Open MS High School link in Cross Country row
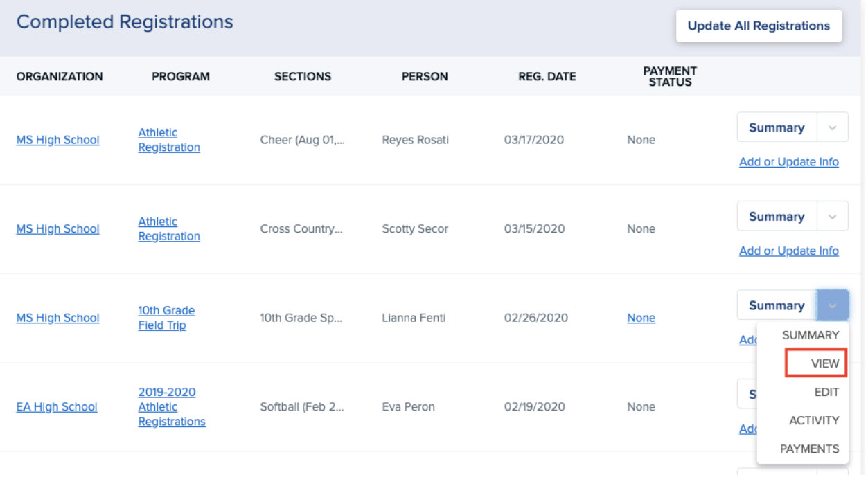The image size is (868, 477). pos(57,228)
